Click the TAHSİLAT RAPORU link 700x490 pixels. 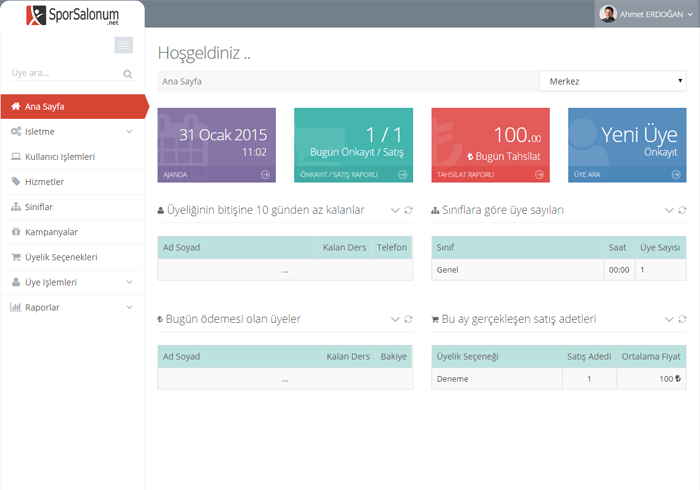pos(465,174)
